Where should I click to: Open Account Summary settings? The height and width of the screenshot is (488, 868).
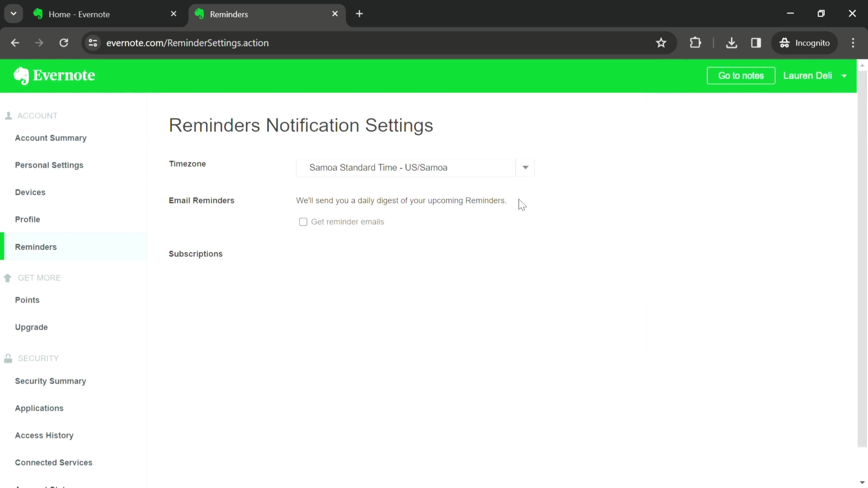click(51, 138)
